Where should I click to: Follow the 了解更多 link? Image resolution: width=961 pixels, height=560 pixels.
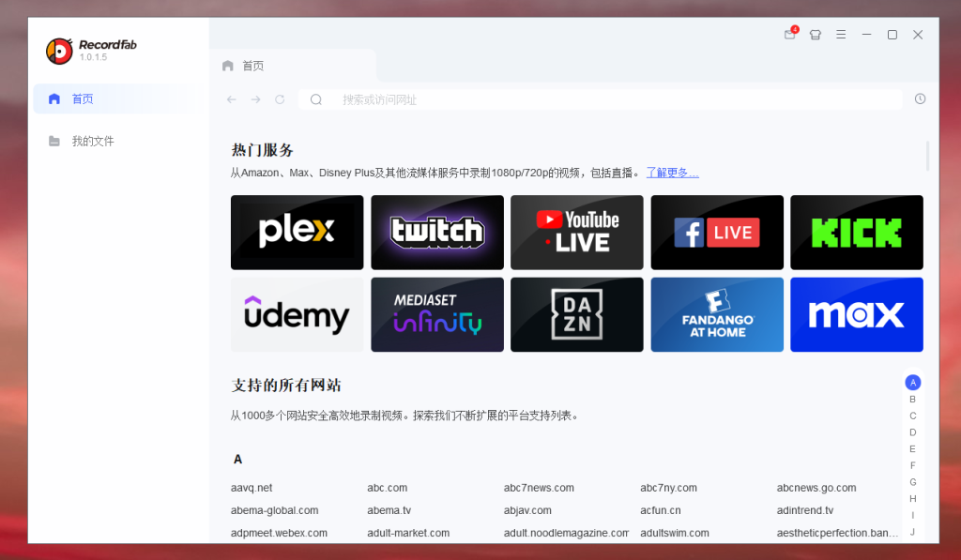click(672, 173)
